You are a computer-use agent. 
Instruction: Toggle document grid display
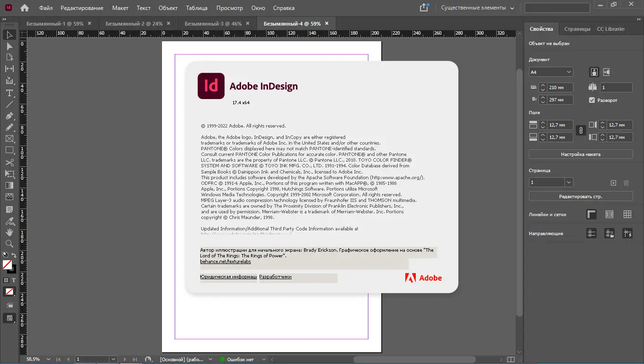(627, 214)
